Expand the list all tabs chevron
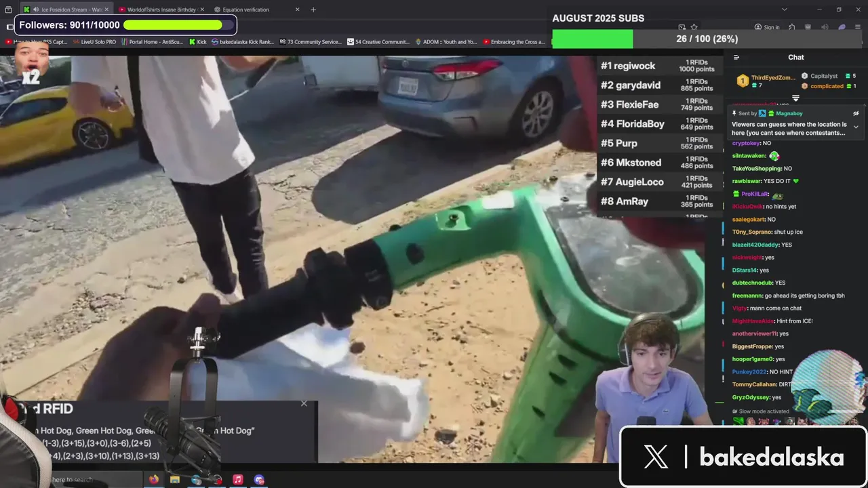Screen dimensions: 868x488 coord(785,9)
